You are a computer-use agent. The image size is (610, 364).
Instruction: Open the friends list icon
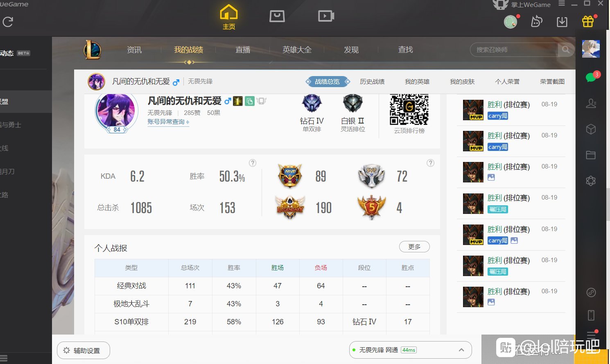(591, 103)
